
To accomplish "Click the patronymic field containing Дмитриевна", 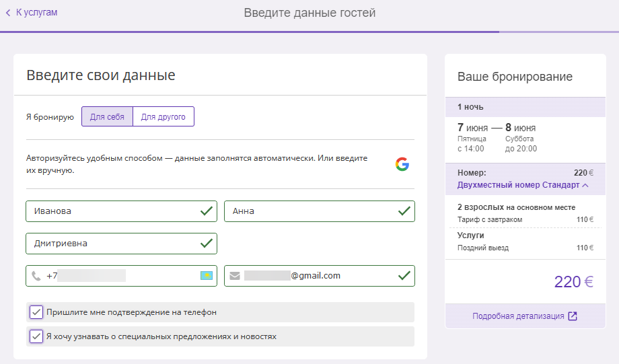I will tap(122, 244).
